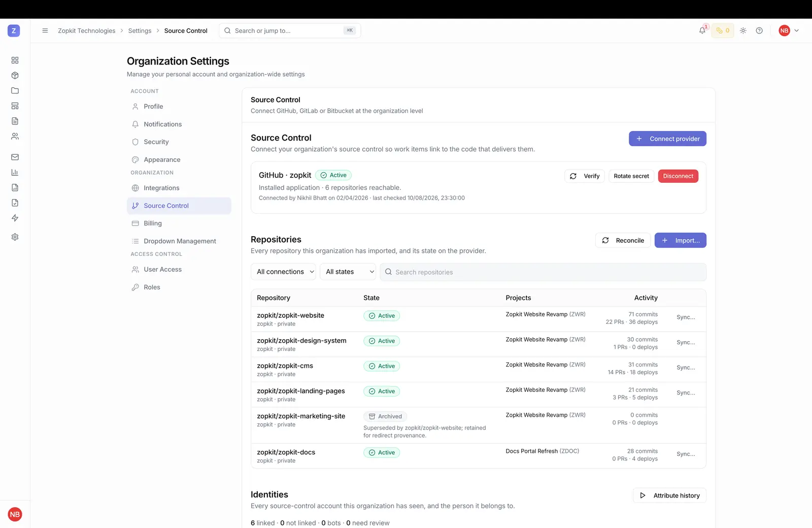
Task: Click the Z workspace logo icon
Action: tap(14, 31)
